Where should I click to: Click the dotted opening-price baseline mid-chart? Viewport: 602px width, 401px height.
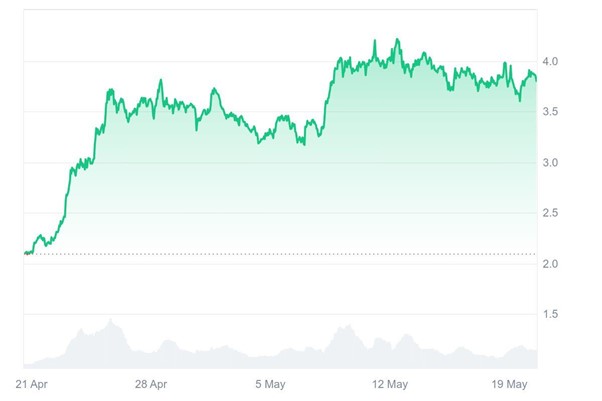pyautogui.click(x=280, y=254)
